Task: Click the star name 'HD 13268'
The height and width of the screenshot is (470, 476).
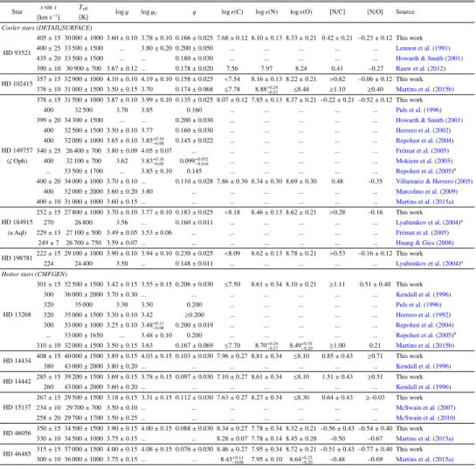Action: pyautogui.click(x=17, y=314)
